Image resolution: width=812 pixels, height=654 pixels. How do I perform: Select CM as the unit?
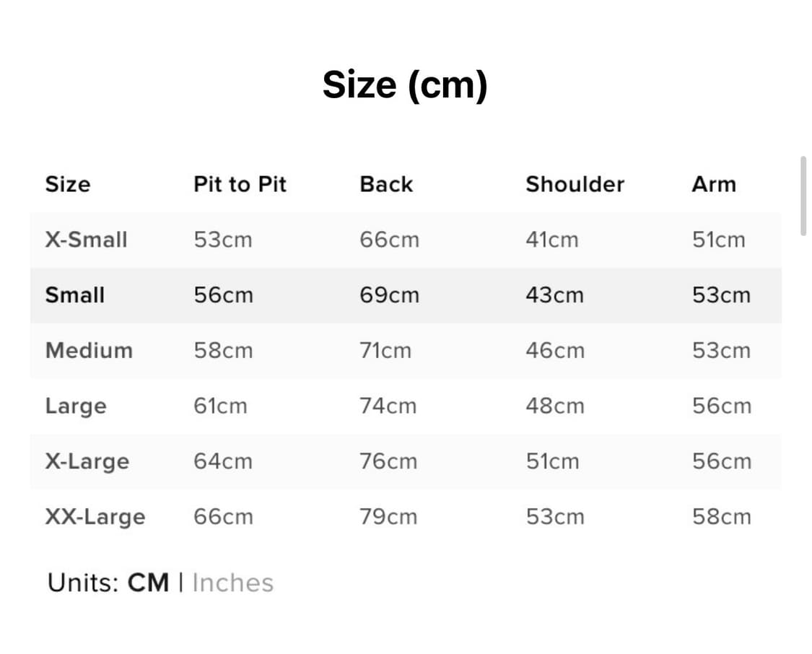148,583
